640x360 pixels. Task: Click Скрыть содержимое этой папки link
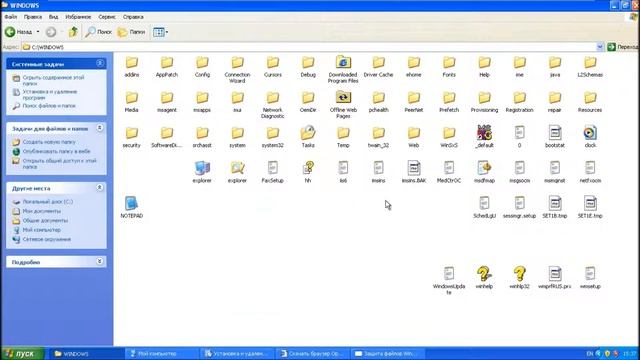point(53,80)
